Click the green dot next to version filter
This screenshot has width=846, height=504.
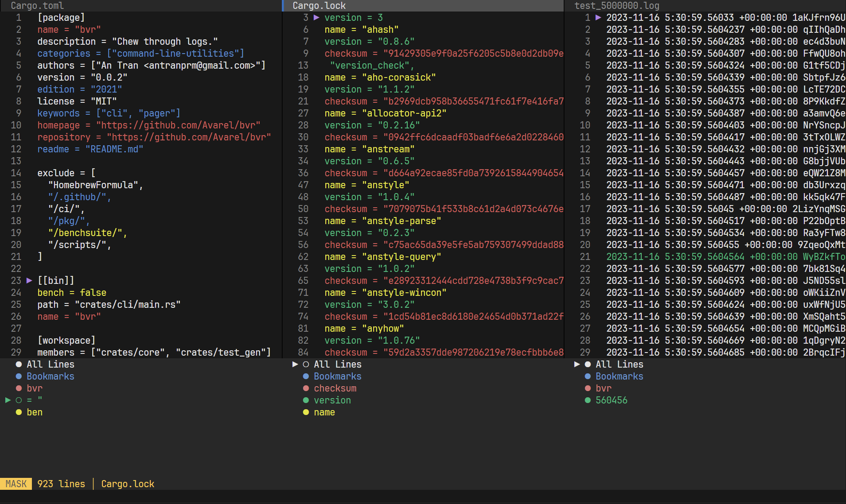click(306, 400)
